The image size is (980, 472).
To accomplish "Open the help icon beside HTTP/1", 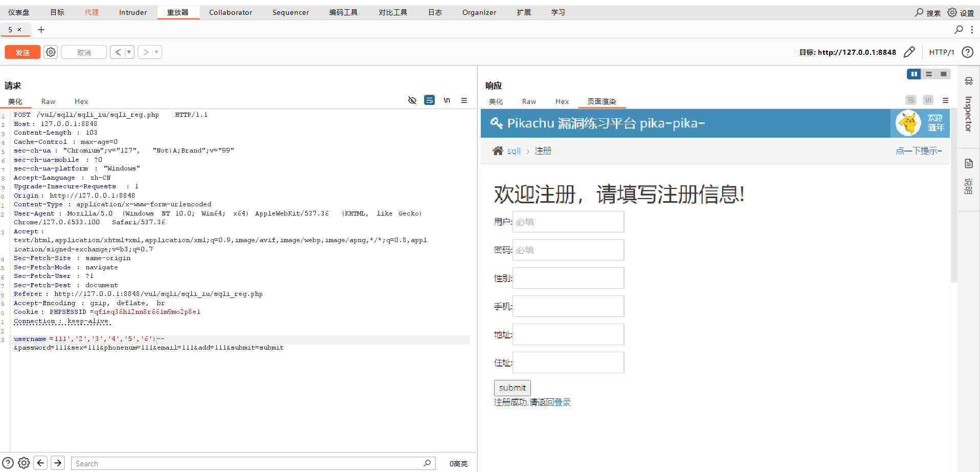I will pos(967,52).
